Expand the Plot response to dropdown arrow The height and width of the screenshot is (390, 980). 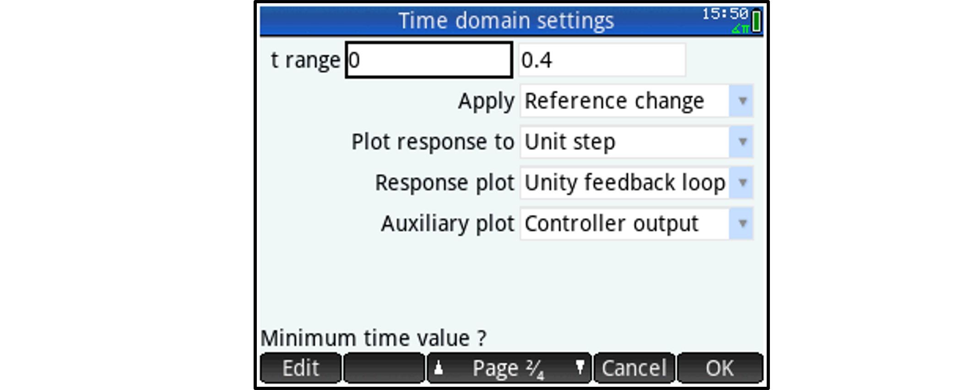tap(742, 142)
